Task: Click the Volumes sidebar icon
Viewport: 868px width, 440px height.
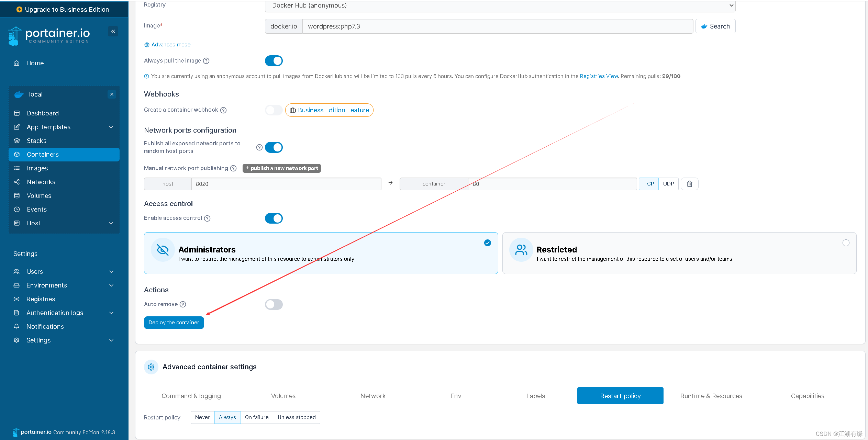Action: tap(17, 195)
